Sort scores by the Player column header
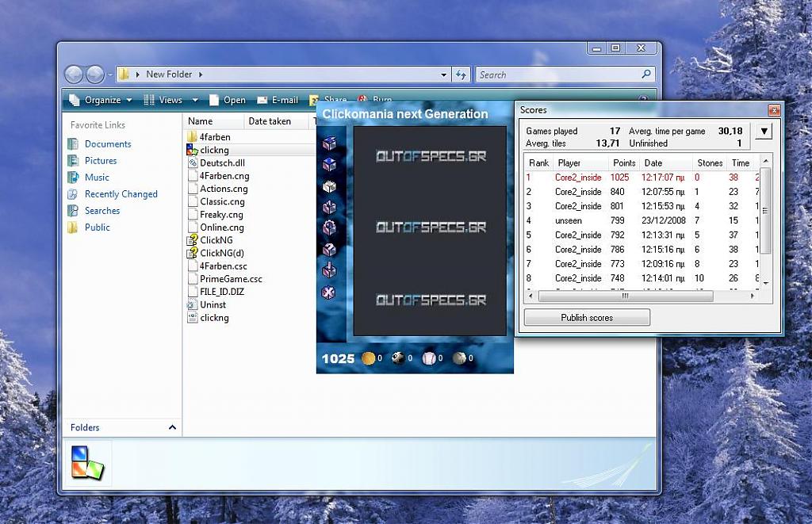This screenshot has height=524, width=812. click(580, 163)
